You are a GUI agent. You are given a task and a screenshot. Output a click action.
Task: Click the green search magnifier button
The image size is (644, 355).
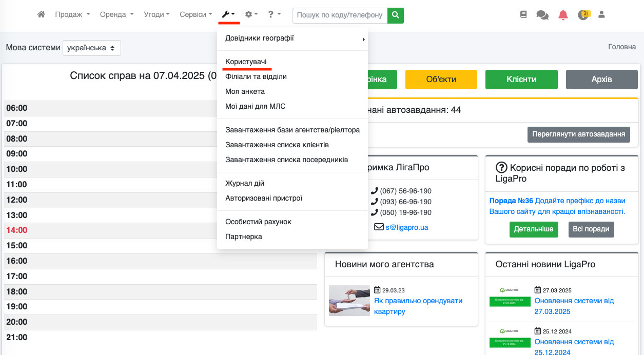tap(395, 15)
